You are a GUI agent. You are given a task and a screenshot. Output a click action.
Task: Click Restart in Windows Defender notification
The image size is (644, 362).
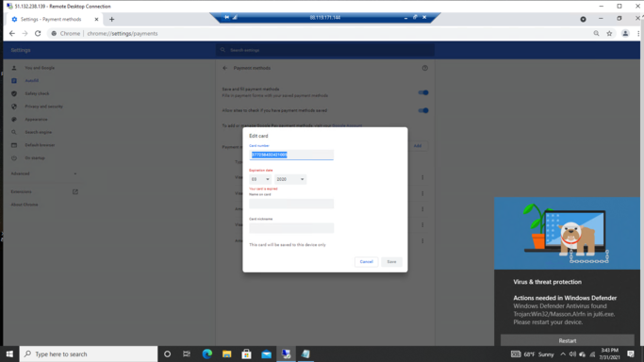[568, 340]
